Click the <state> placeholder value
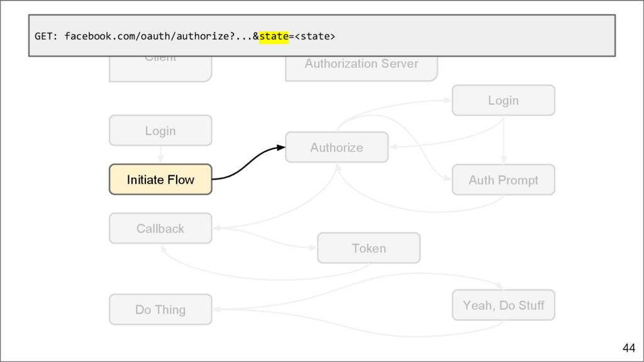644x362 pixels. pyautogui.click(x=315, y=36)
